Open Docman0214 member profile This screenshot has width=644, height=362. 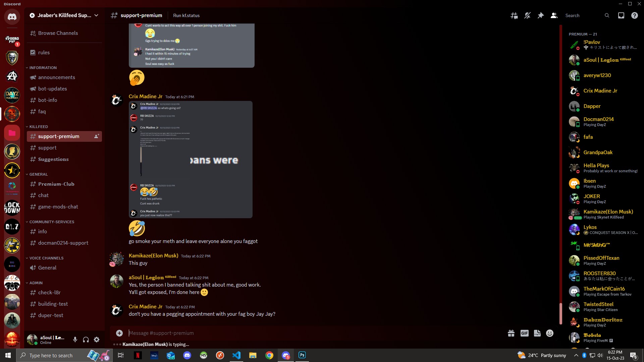click(x=603, y=122)
